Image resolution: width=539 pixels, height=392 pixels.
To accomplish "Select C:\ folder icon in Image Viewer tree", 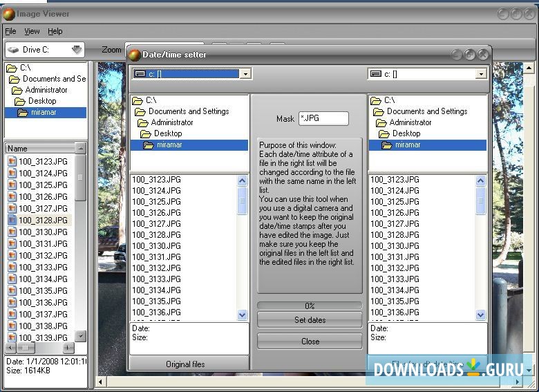I will (11, 68).
